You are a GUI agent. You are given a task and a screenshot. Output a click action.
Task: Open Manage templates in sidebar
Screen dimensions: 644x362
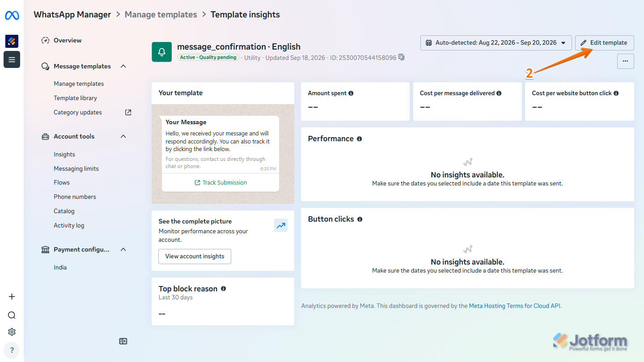[79, 84]
